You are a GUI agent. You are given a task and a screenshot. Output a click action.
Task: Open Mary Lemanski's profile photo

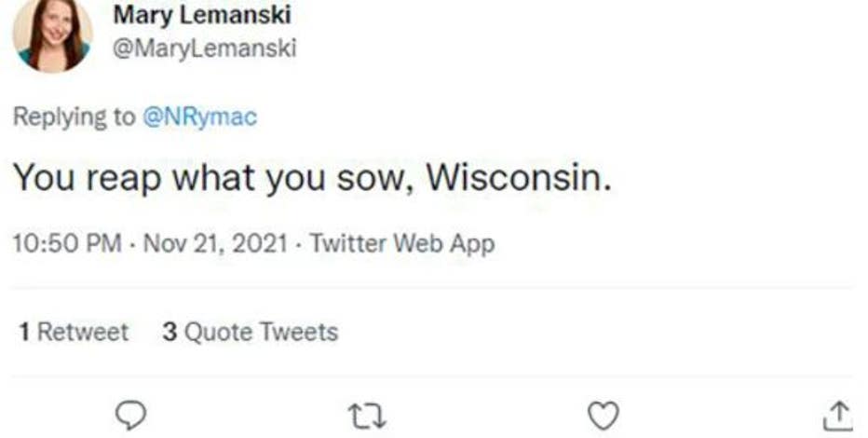[x=52, y=35]
